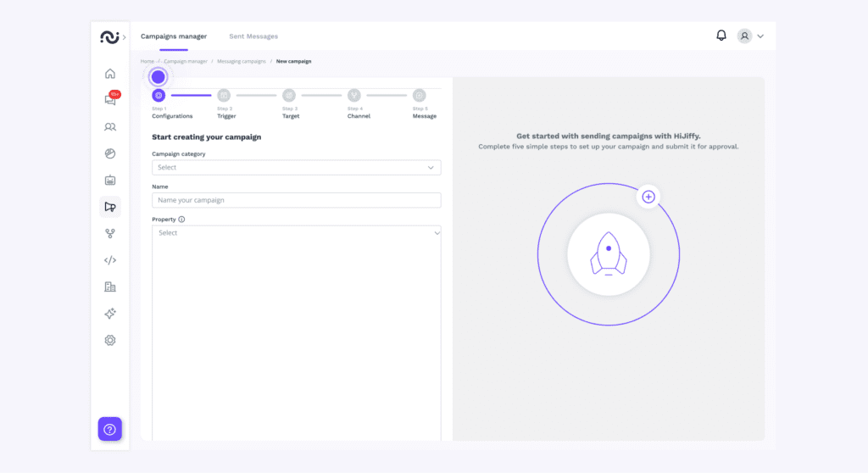Open the AI sparkle icon
The height and width of the screenshot is (473, 868).
109,314
